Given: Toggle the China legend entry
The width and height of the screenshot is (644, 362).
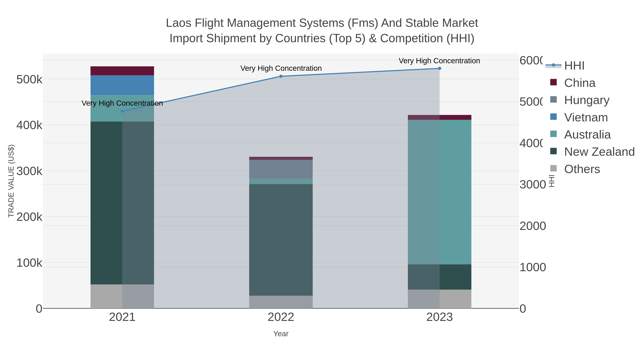Looking at the screenshot, I should [x=573, y=83].
